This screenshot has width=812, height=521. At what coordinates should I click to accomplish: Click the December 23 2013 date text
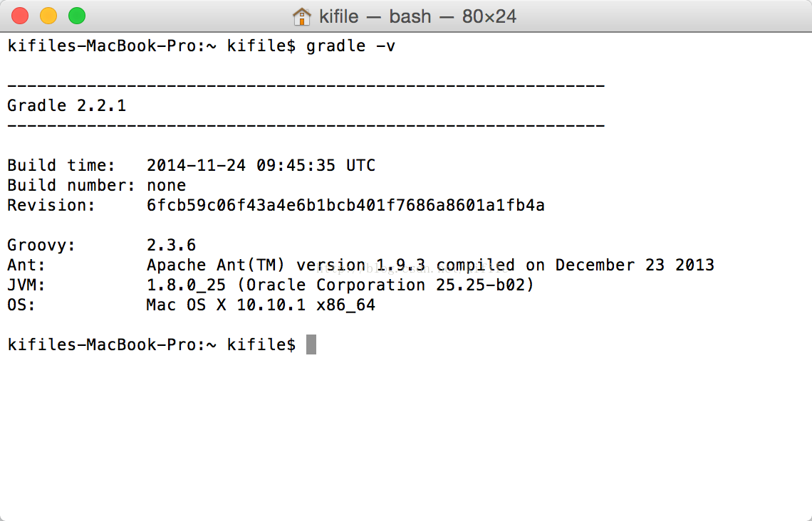click(635, 265)
